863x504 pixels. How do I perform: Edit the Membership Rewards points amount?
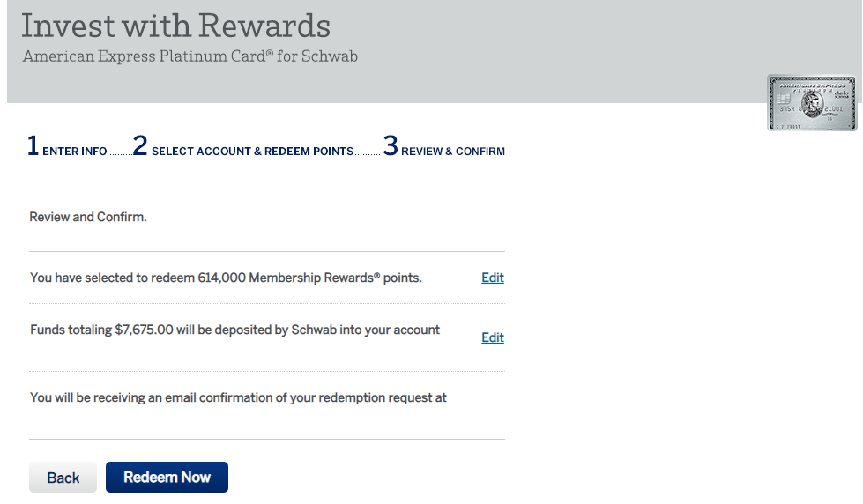pyautogui.click(x=493, y=278)
